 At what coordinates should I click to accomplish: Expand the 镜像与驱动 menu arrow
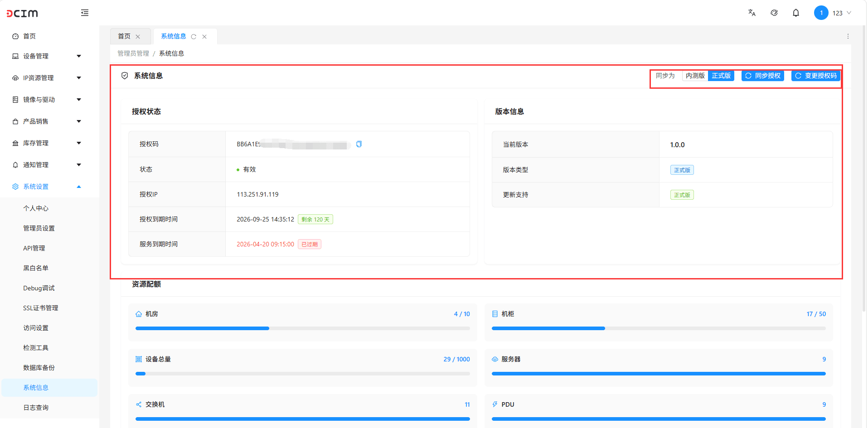click(x=79, y=100)
